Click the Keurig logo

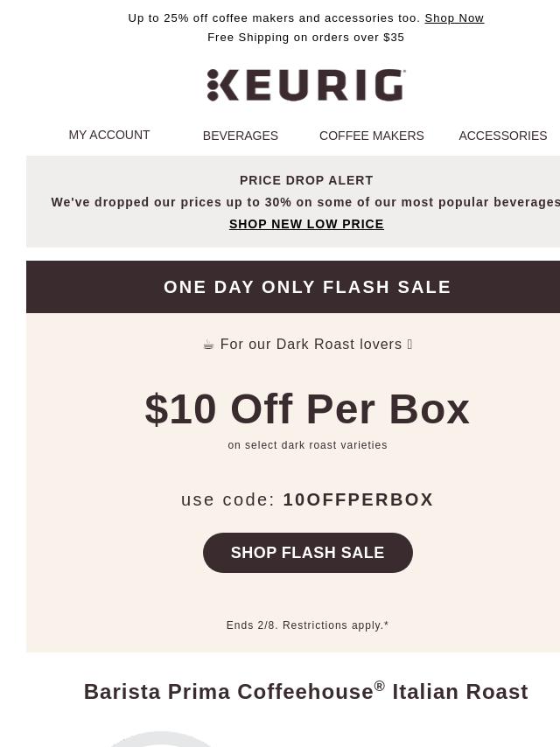pyautogui.click(x=306, y=86)
